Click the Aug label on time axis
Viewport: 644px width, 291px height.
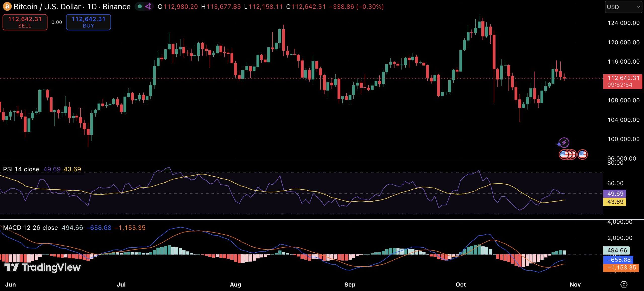235,285
